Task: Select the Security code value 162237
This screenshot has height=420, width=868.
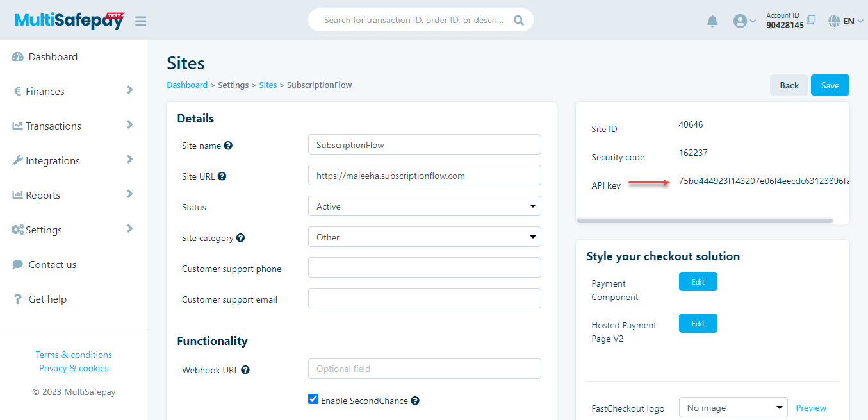Action: click(x=693, y=153)
